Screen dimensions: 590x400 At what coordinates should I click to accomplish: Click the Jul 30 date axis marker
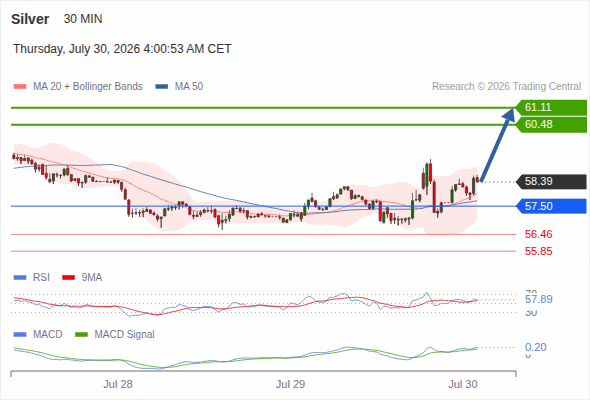tap(463, 384)
